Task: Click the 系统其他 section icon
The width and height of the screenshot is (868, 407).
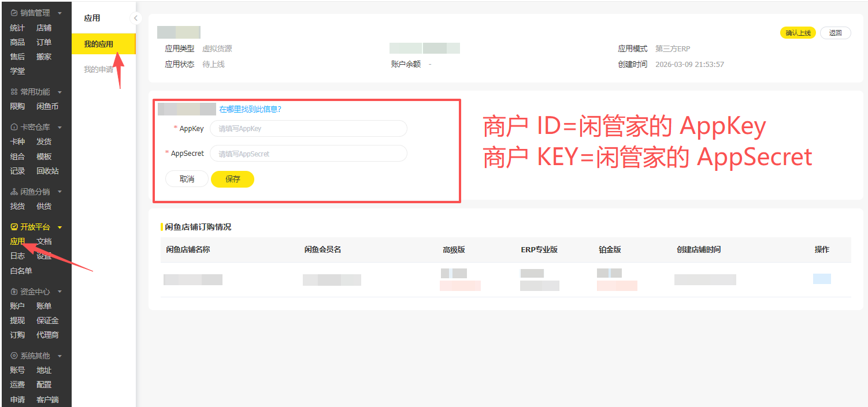Action: point(14,356)
